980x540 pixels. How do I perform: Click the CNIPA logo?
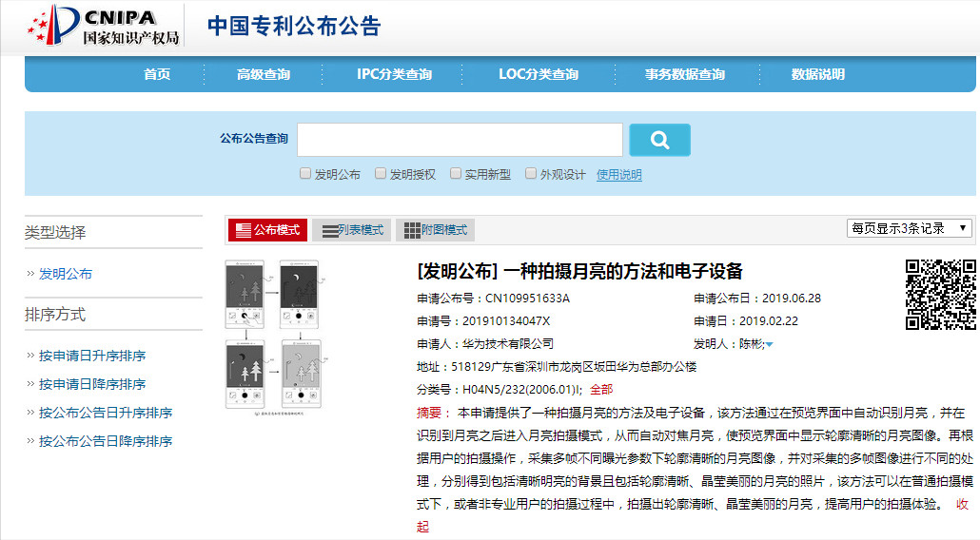coord(104,26)
